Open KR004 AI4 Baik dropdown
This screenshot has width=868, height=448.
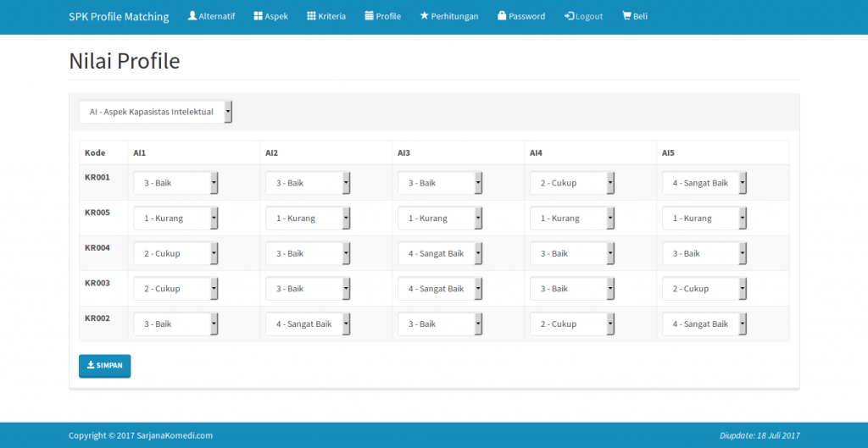coord(572,254)
